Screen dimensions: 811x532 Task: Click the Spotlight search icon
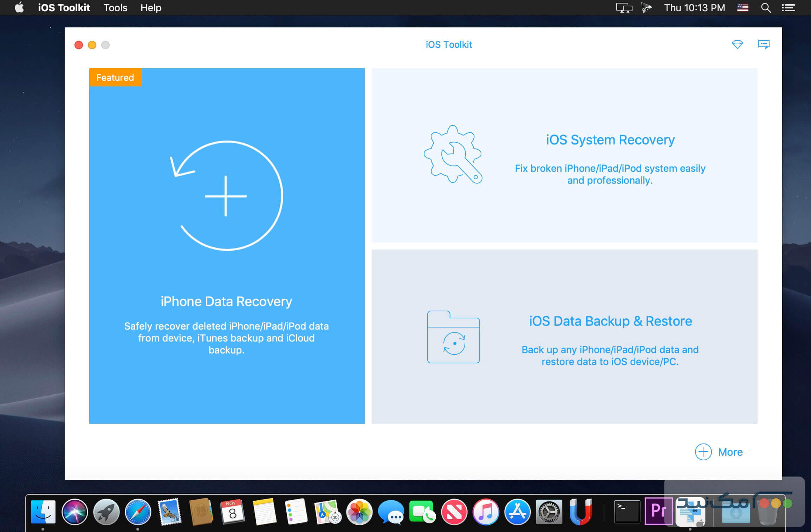click(766, 7)
